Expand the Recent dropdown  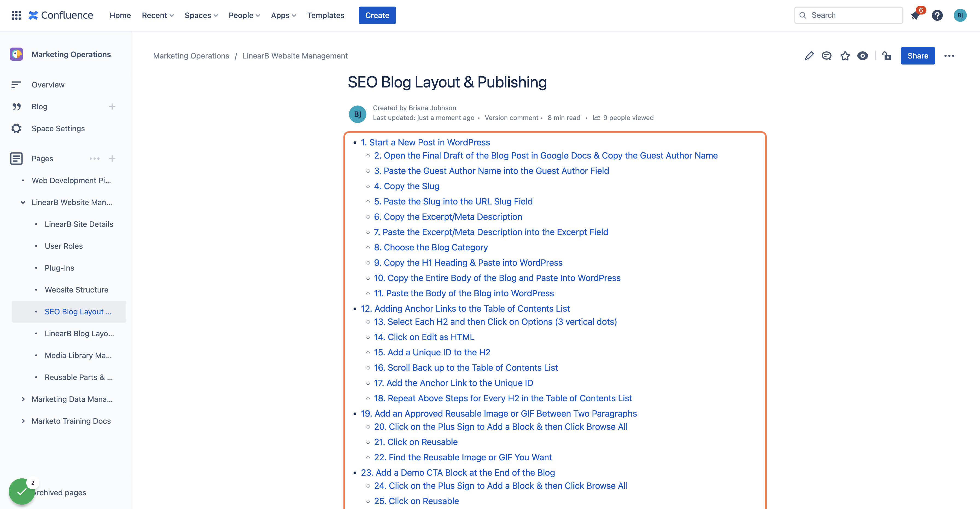pos(157,15)
